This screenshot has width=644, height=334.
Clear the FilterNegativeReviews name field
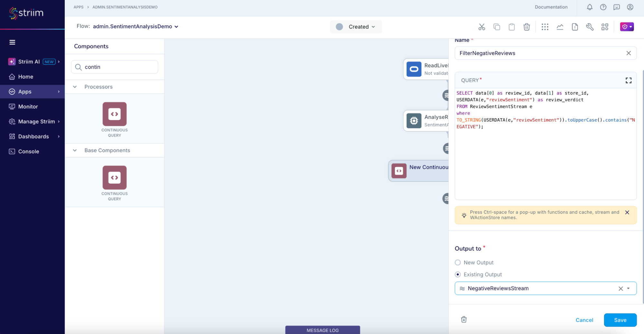click(629, 53)
